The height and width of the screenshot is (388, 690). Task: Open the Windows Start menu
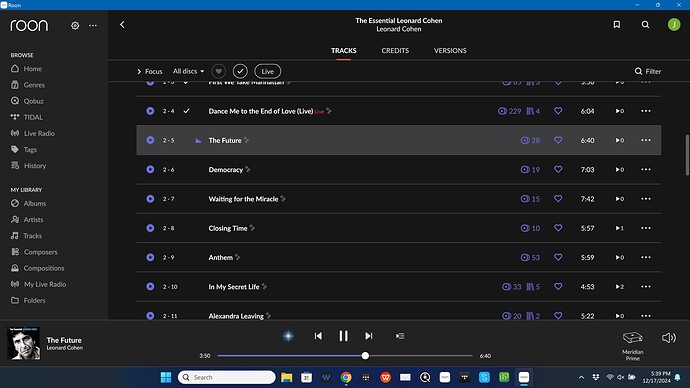(166, 377)
